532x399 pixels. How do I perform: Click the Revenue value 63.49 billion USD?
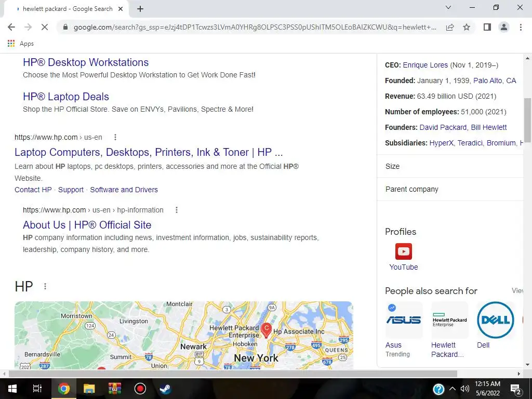(456, 96)
